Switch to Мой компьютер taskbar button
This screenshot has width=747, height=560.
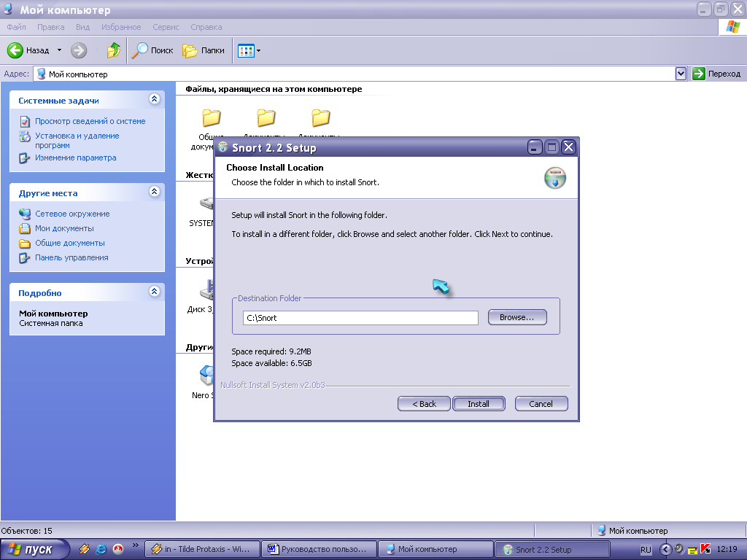436,549
